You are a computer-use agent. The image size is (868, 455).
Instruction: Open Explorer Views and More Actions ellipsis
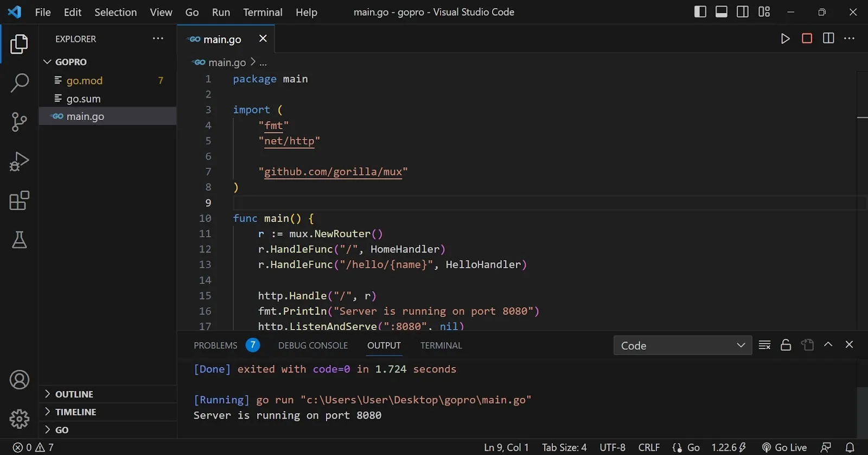pyautogui.click(x=158, y=39)
